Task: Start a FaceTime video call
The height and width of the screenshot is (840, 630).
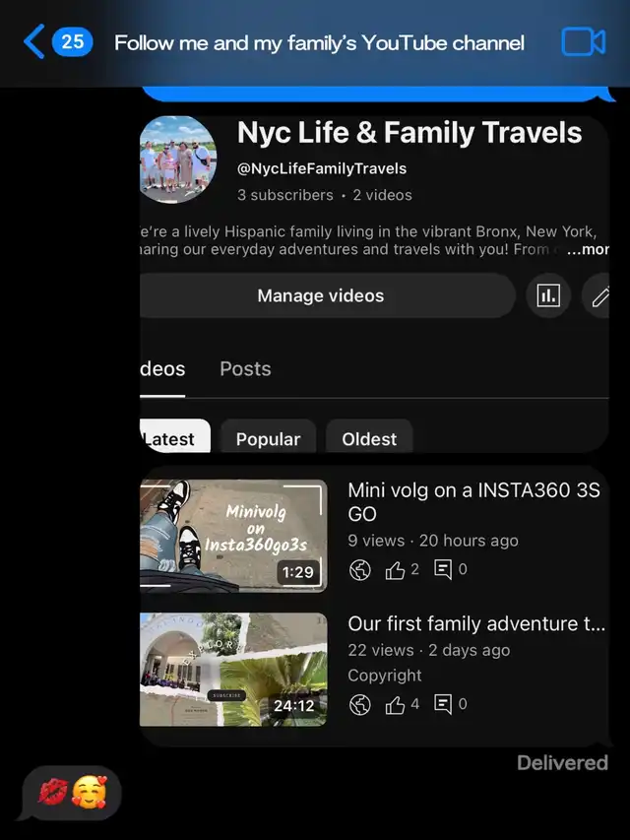Action: [584, 41]
